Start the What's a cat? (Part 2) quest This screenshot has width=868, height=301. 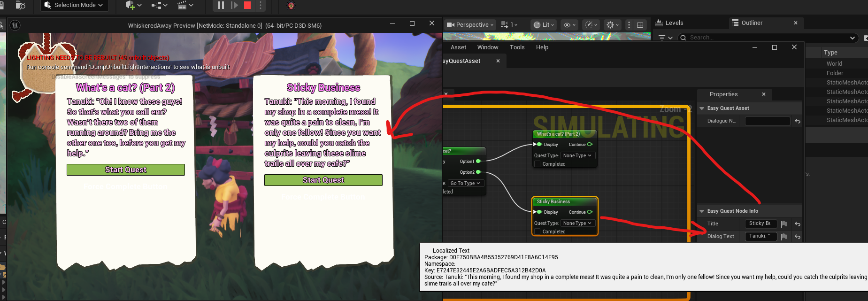126,170
